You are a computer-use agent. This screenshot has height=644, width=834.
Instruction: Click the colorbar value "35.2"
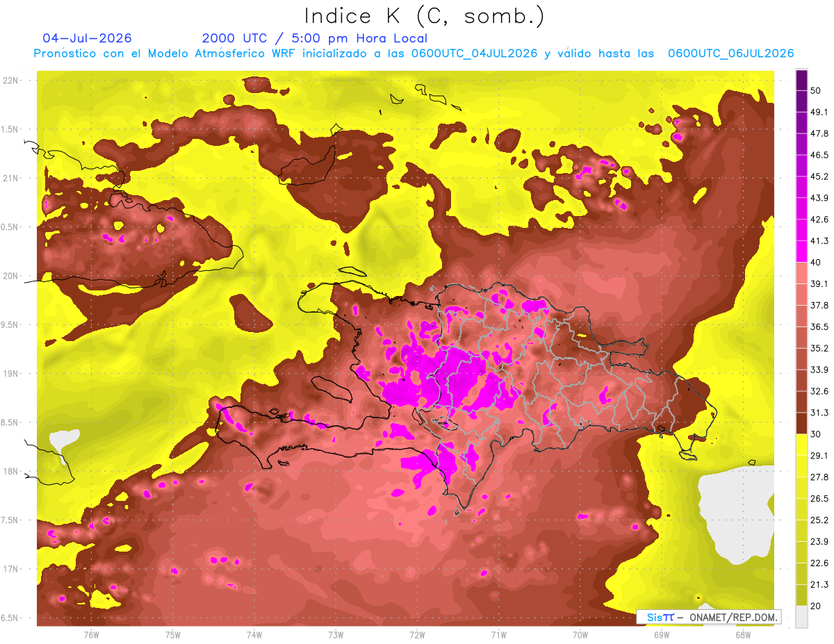(x=819, y=348)
